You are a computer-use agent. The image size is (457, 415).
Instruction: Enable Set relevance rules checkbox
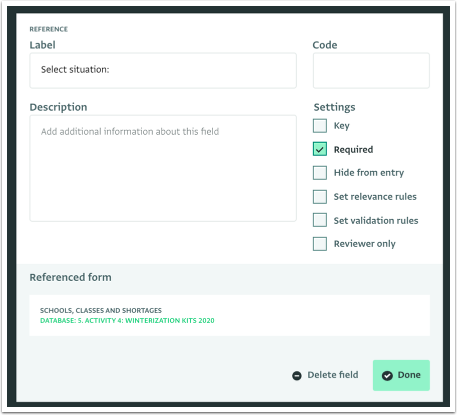point(320,197)
